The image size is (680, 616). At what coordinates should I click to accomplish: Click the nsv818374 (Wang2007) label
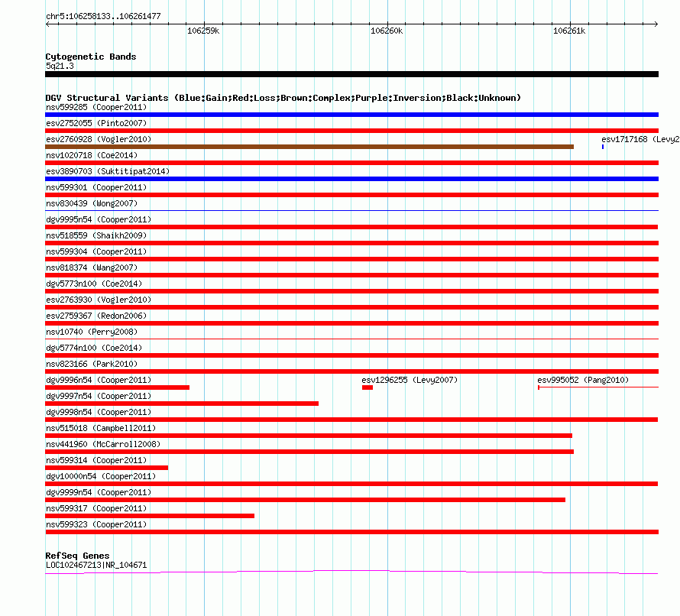pyautogui.click(x=92, y=267)
